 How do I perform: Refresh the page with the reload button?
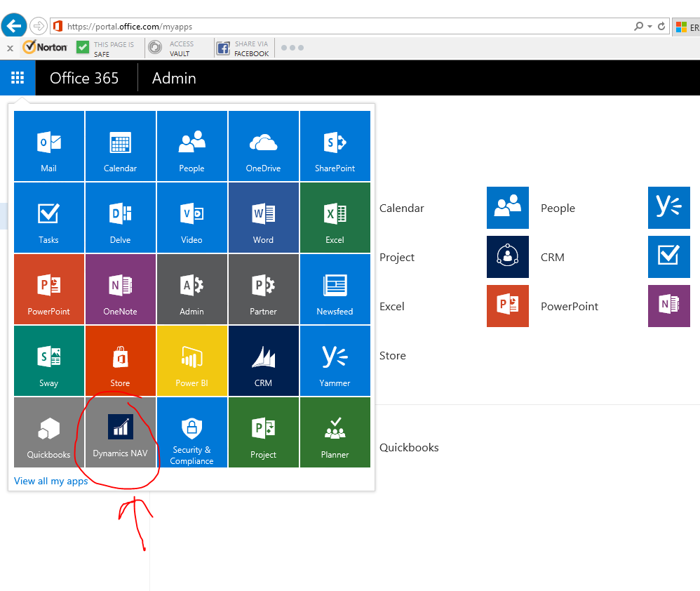click(x=661, y=27)
